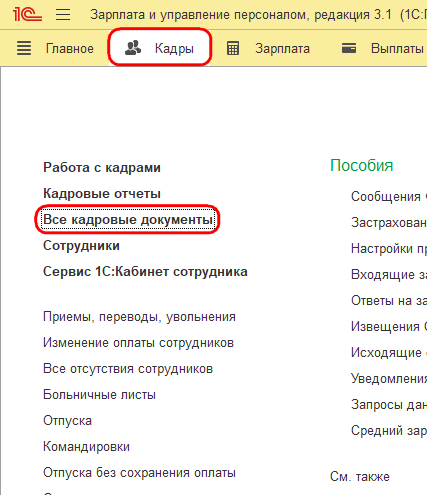Image resolution: width=427 pixels, height=495 pixels.
Task: Open the Запросы дан... link
Action: 389,405
